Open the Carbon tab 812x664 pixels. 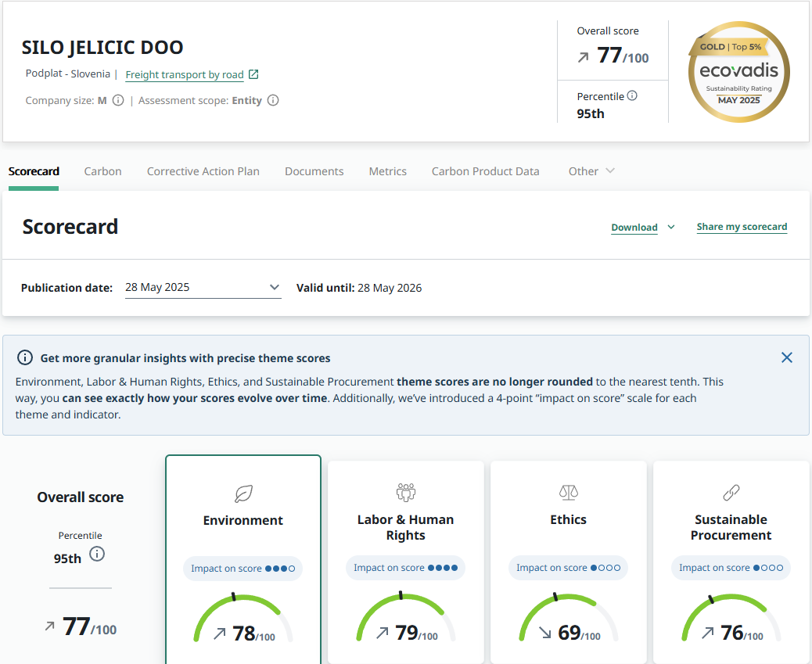point(102,171)
